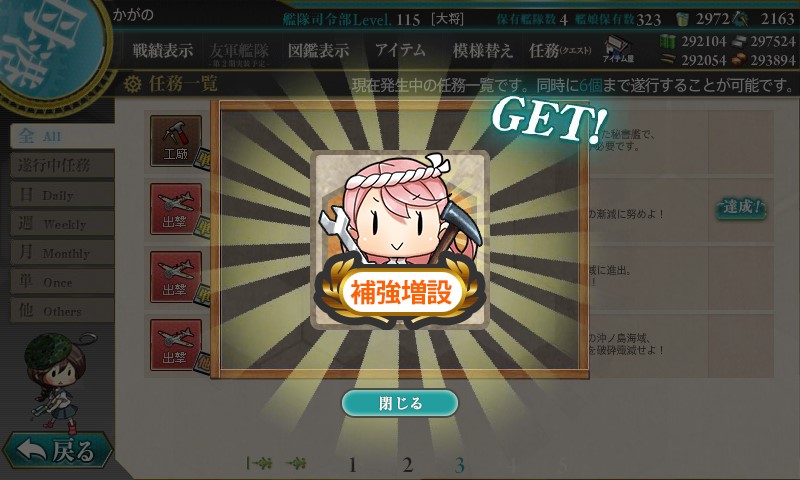Open the 図鑑表示 menu item
The height and width of the screenshot is (480, 800).
click(318, 50)
